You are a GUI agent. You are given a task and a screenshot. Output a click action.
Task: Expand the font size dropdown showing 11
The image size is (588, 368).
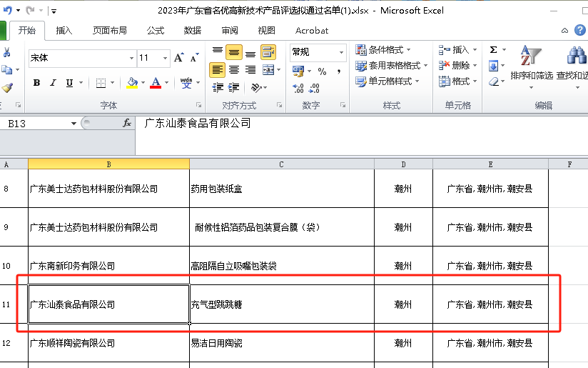tap(165, 58)
